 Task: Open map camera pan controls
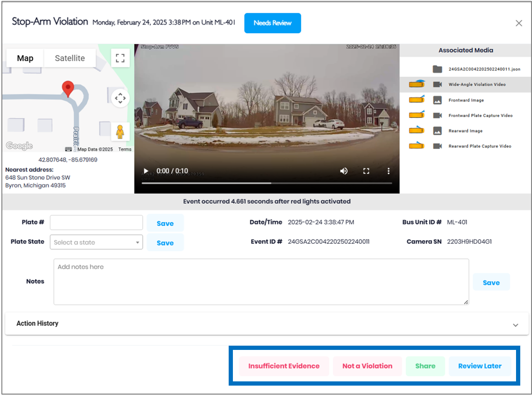click(120, 99)
